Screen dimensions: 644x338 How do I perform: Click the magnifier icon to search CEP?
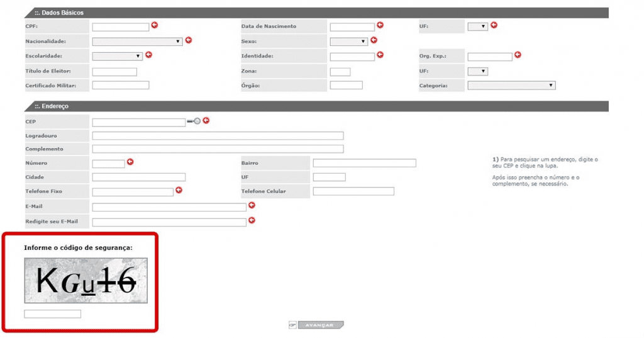(x=194, y=121)
